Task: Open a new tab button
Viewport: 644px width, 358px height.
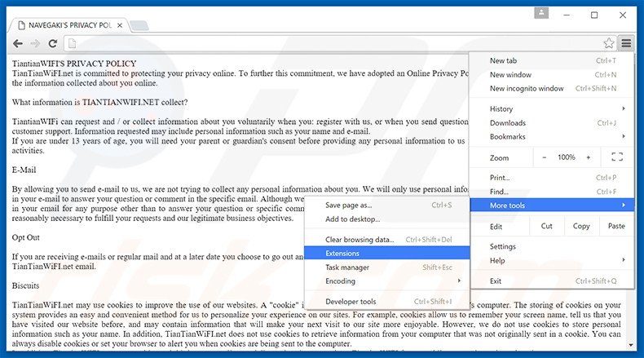Action: pyautogui.click(x=139, y=25)
